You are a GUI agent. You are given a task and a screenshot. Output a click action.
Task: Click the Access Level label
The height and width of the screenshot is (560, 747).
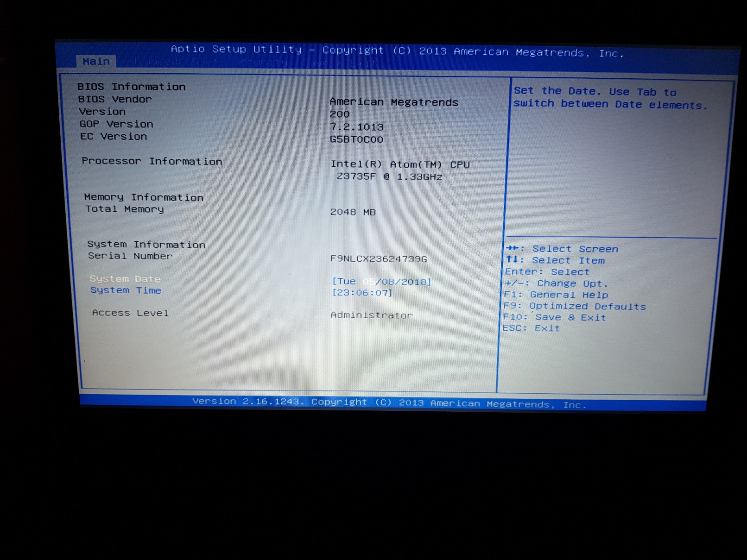pos(131,313)
